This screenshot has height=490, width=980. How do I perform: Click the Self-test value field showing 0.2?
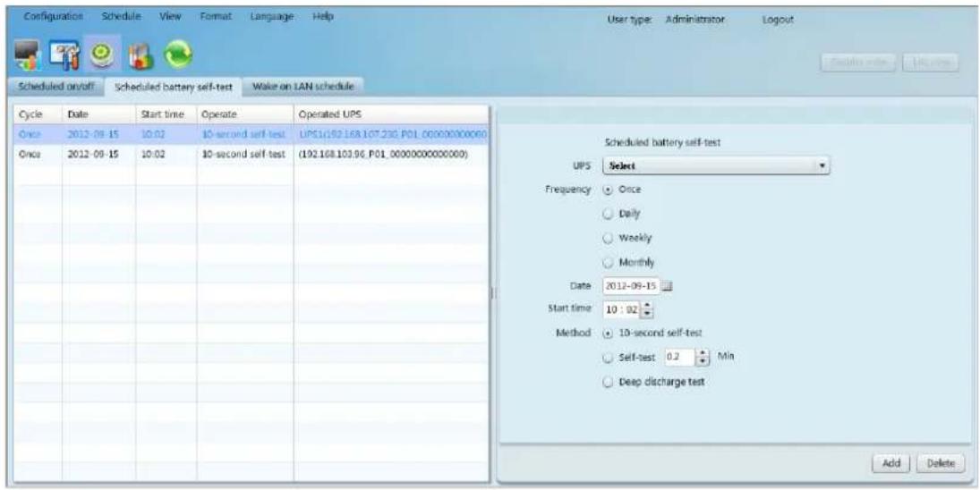coord(680,358)
